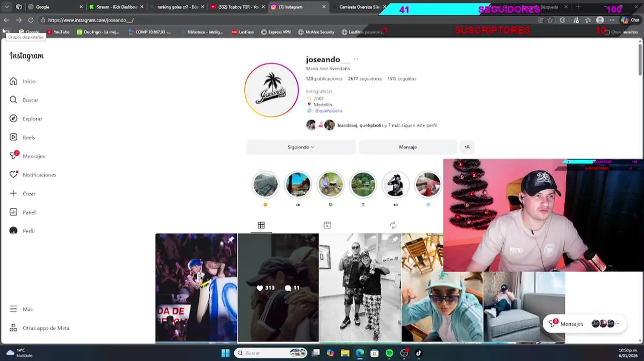
Task: Click 1515 seguidos link
Action: click(402, 79)
